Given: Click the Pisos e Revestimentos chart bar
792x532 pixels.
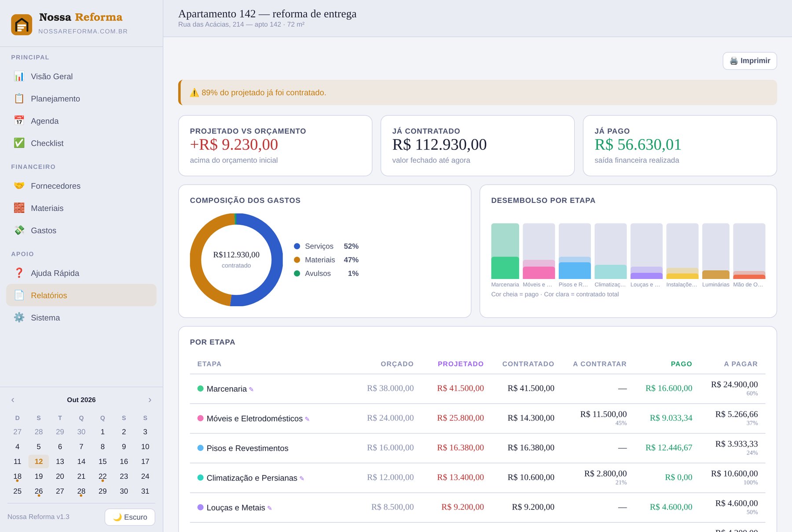Looking at the screenshot, I should pyautogui.click(x=575, y=251).
